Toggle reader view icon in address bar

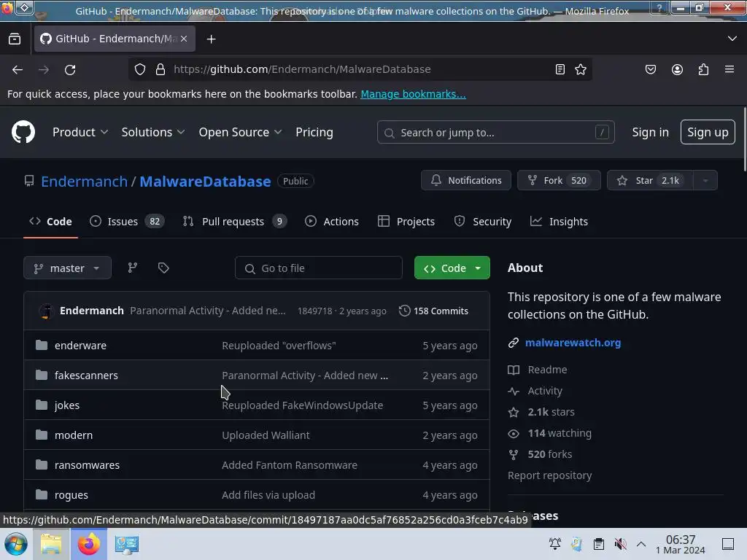pyautogui.click(x=560, y=69)
